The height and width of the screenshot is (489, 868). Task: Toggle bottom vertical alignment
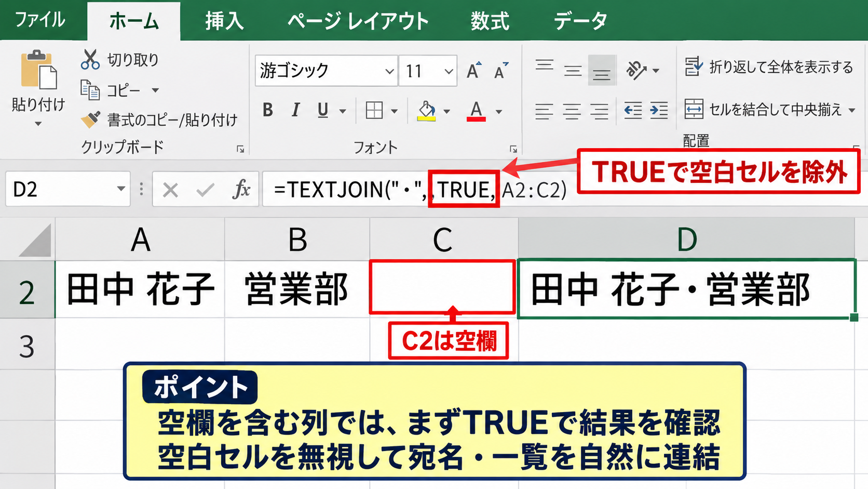(602, 70)
